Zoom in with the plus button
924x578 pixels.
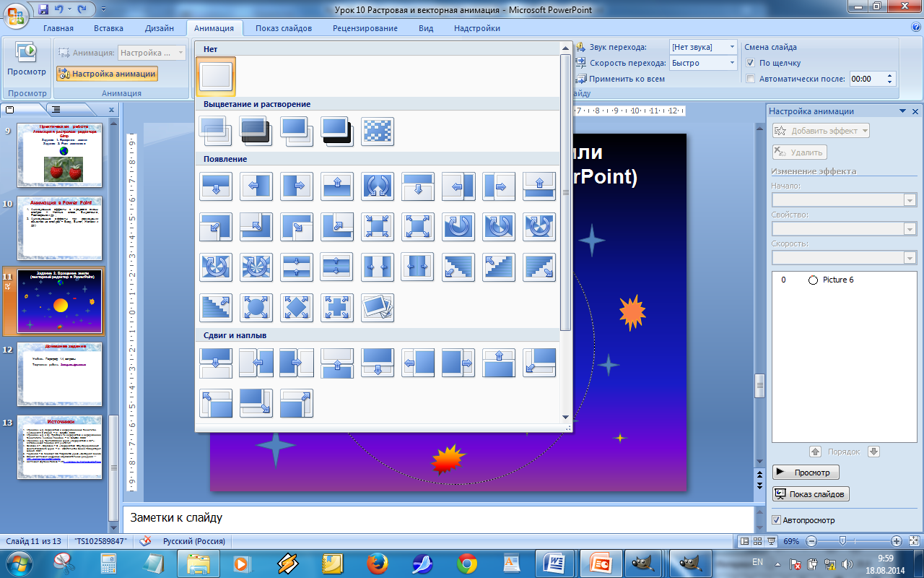[897, 541]
